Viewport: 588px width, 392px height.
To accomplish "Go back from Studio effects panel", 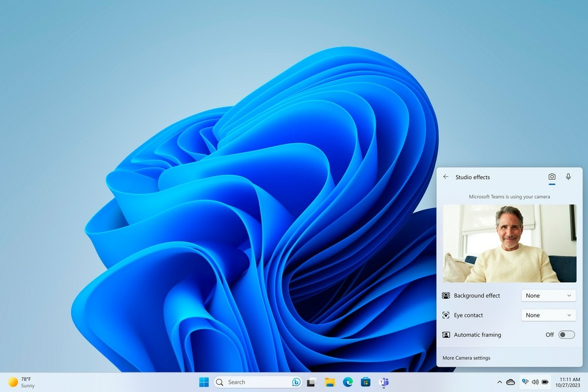I will tap(446, 177).
